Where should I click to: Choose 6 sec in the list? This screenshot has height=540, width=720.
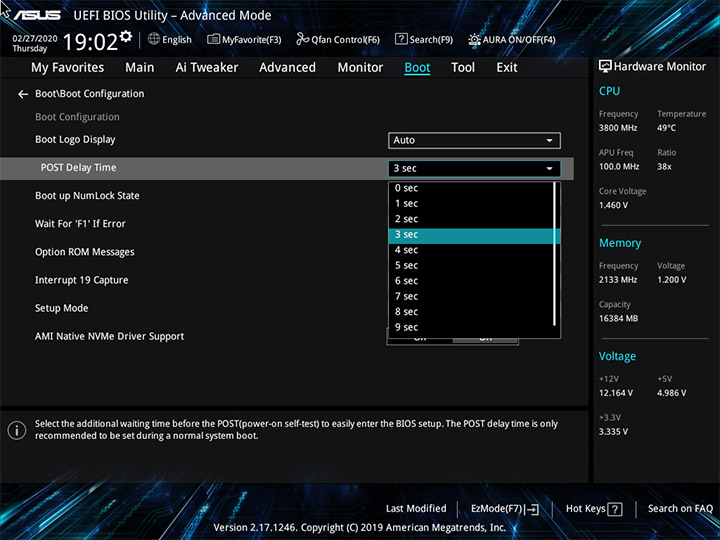(472, 281)
